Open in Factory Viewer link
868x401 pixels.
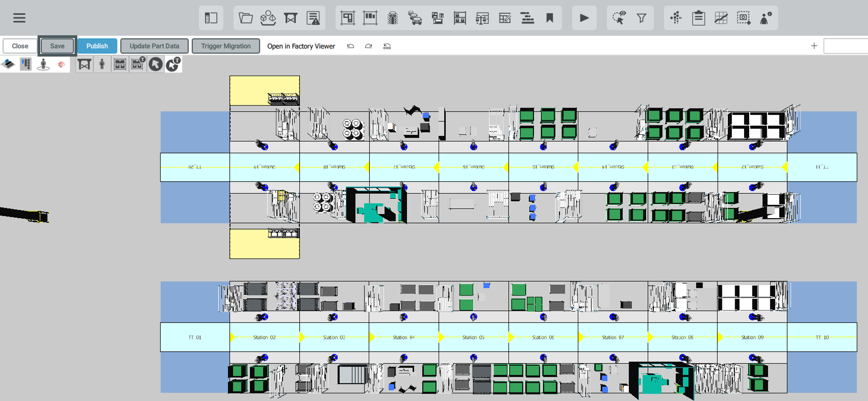pos(301,46)
